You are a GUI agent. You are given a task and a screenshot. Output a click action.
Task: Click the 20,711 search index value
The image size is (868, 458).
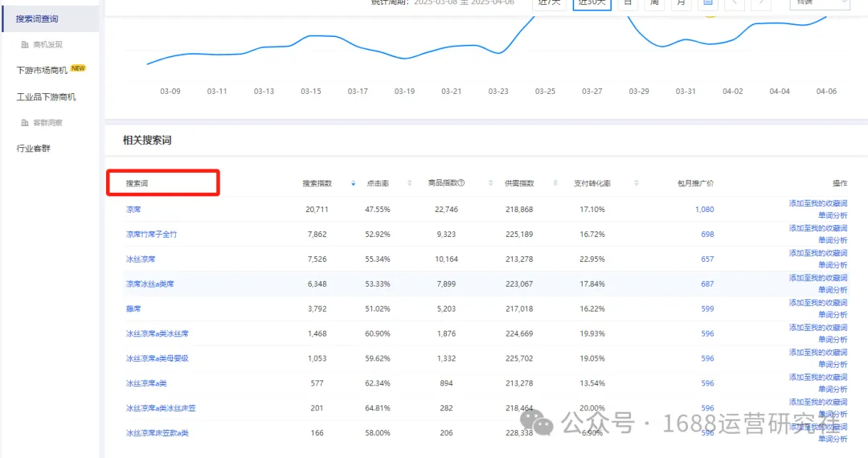click(317, 210)
